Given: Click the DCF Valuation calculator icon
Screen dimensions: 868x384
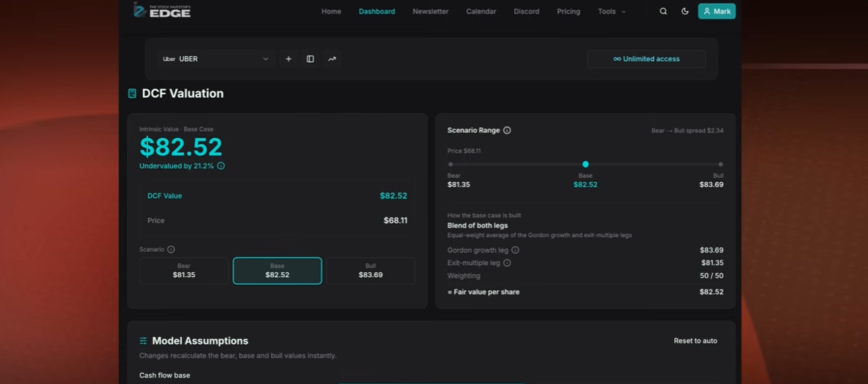Looking at the screenshot, I should pos(132,94).
